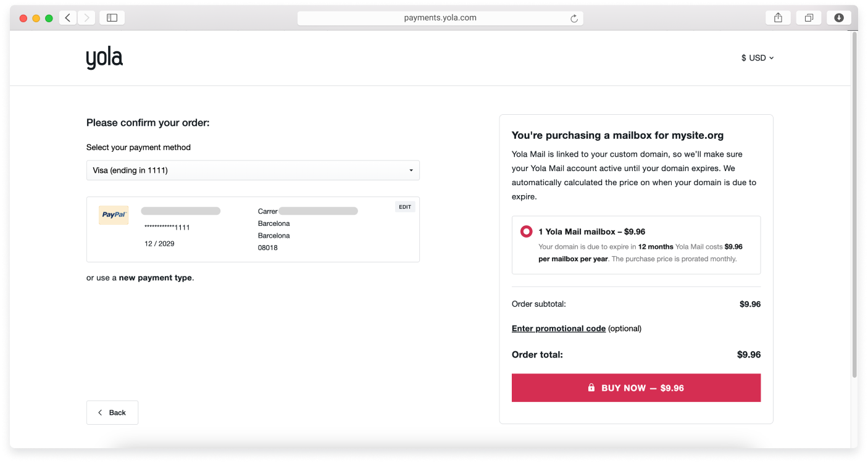Image resolution: width=868 pixels, height=463 pixels.
Task: Open the USD currency dropdown
Action: (757, 58)
